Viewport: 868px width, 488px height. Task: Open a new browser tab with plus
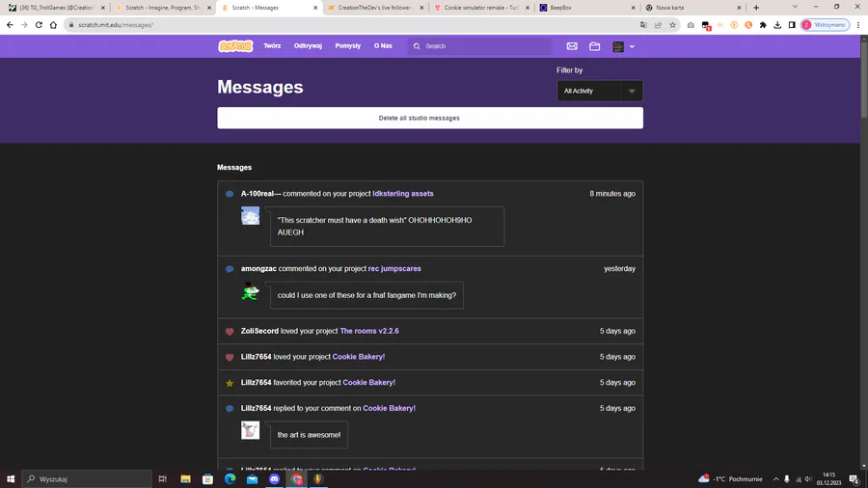756,8
